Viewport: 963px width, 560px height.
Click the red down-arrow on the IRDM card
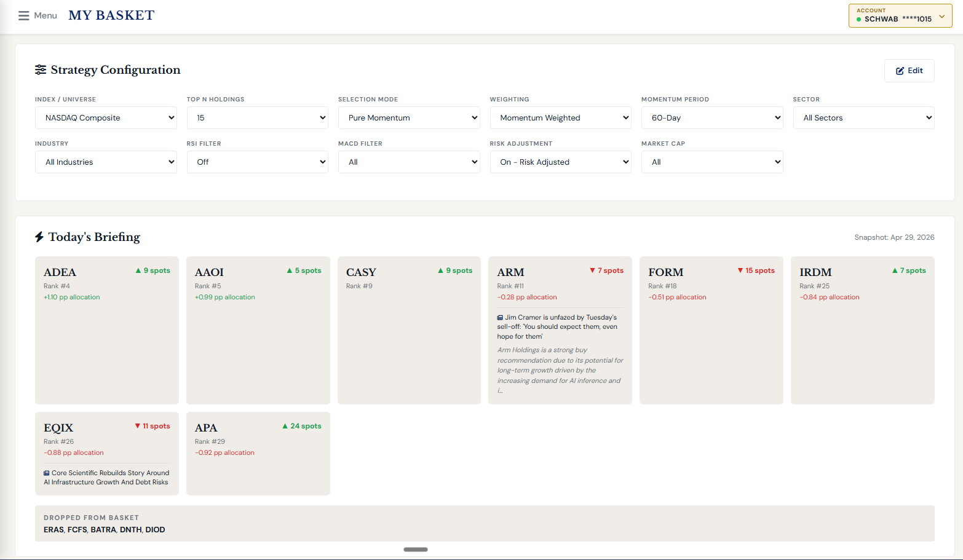point(895,270)
